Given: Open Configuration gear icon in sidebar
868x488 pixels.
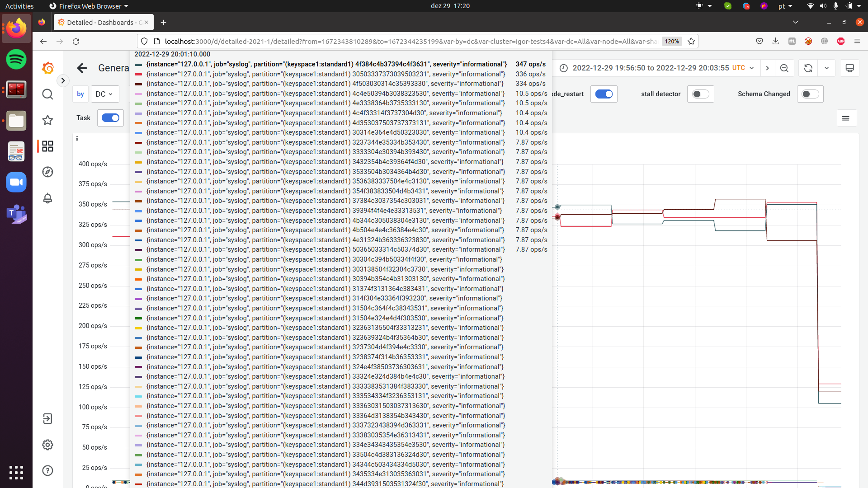Looking at the screenshot, I should (x=47, y=445).
